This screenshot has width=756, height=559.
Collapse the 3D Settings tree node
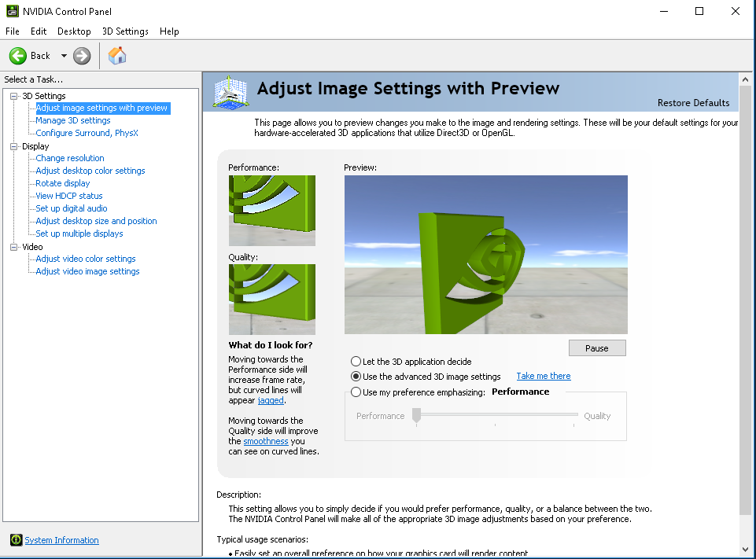pyautogui.click(x=13, y=96)
